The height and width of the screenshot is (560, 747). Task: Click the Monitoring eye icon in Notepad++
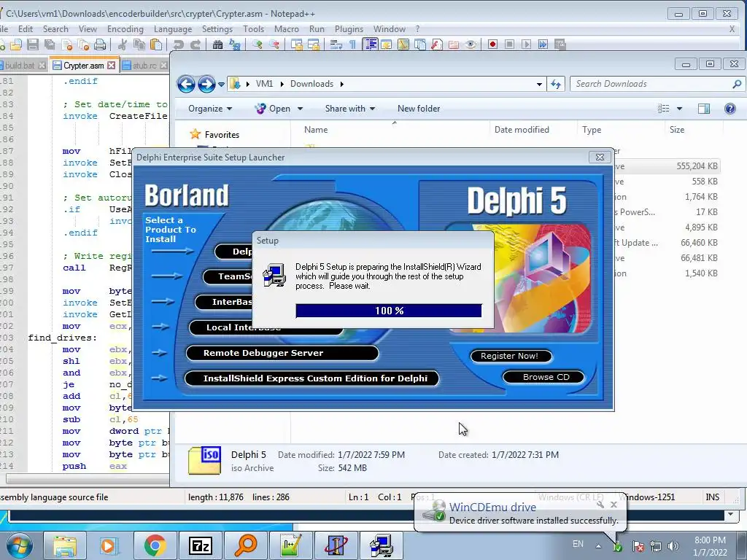click(x=471, y=44)
